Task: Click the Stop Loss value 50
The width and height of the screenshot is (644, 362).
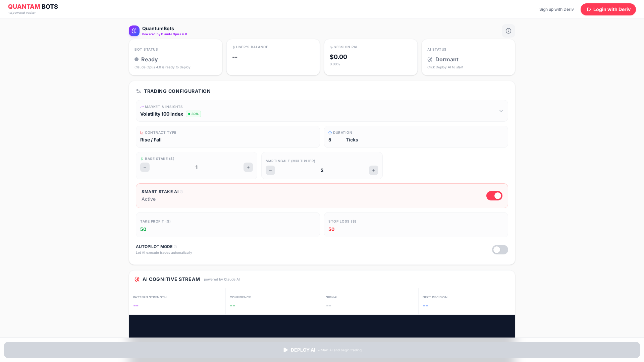Action: (x=331, y=229)
